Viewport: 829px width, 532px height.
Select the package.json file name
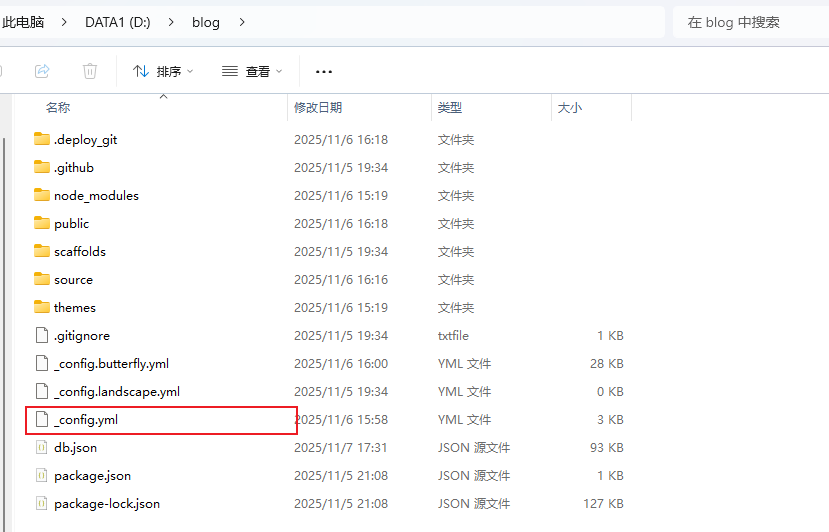pos(93,476)
